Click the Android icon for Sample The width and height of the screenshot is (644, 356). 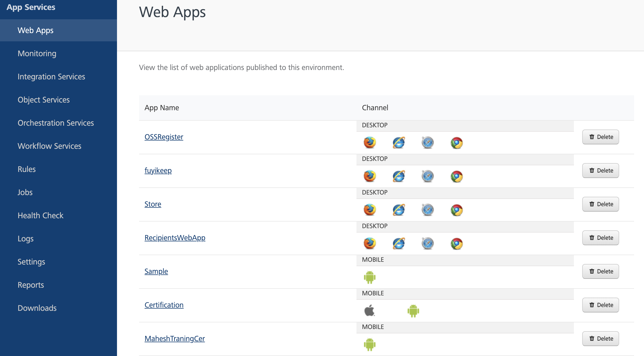coord(370,277)
